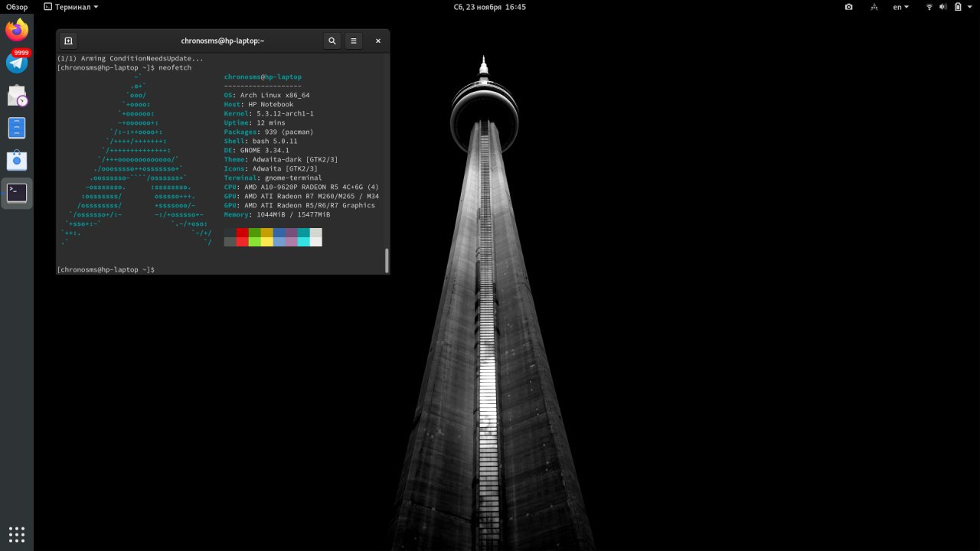Click terminal title chronosms@hp-laptop:~
Image resolution: width=980 pixels, height=551 pixels.
tap(222, 41)
